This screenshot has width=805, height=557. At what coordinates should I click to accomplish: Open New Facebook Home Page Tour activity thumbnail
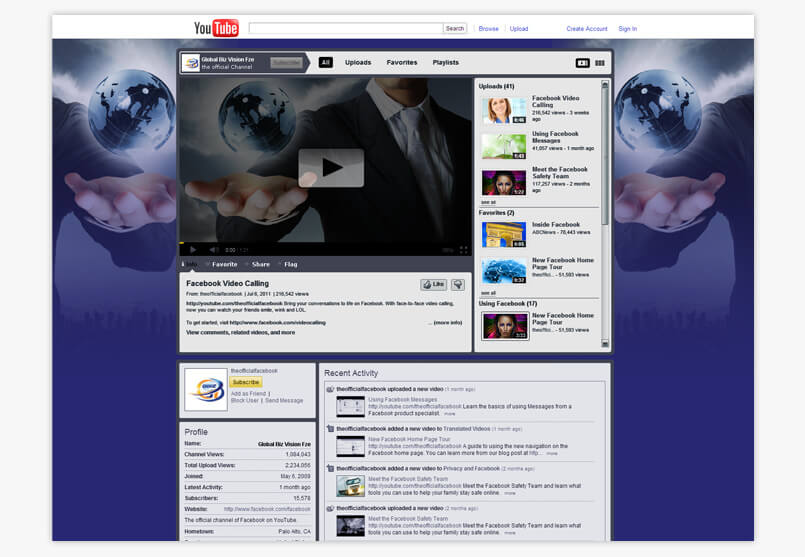coord(351,446)
